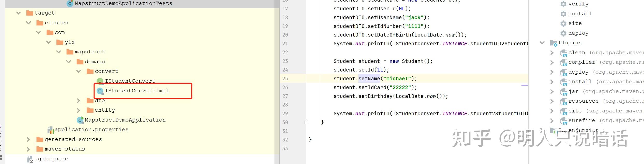Click the clean plugin icon

point(563,53)
